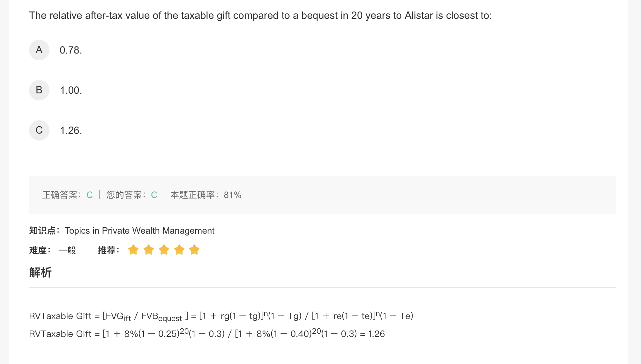The image size is (641, 364).
Task: Choose answer option C circle
Action: (39, 130)
